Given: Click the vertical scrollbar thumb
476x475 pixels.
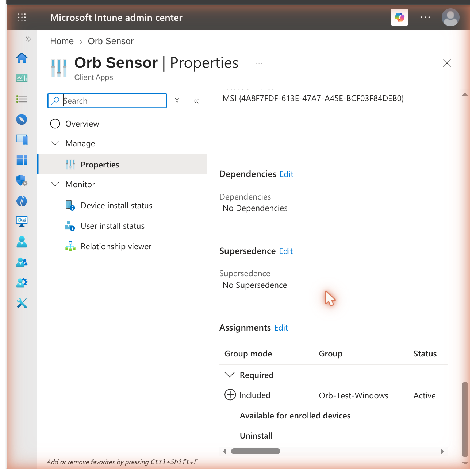Looking at the screenshot, I should (x=465, y=420).
